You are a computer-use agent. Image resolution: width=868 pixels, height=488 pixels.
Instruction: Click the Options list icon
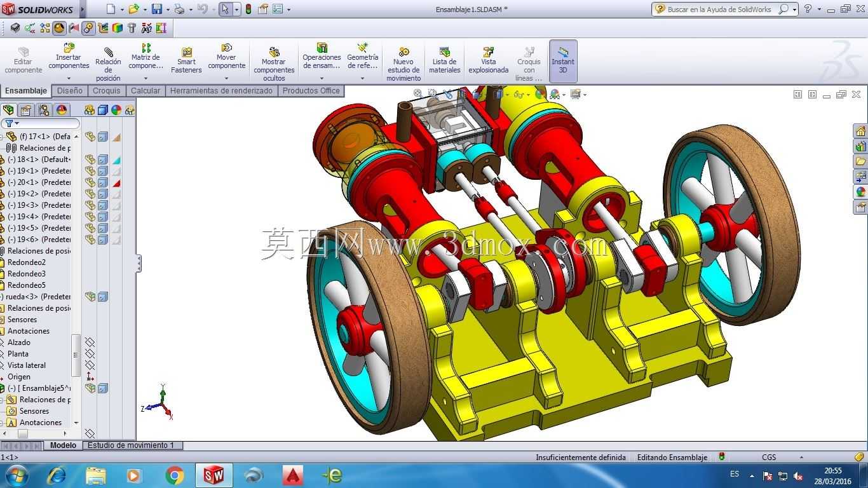click(x=278, y=10)
